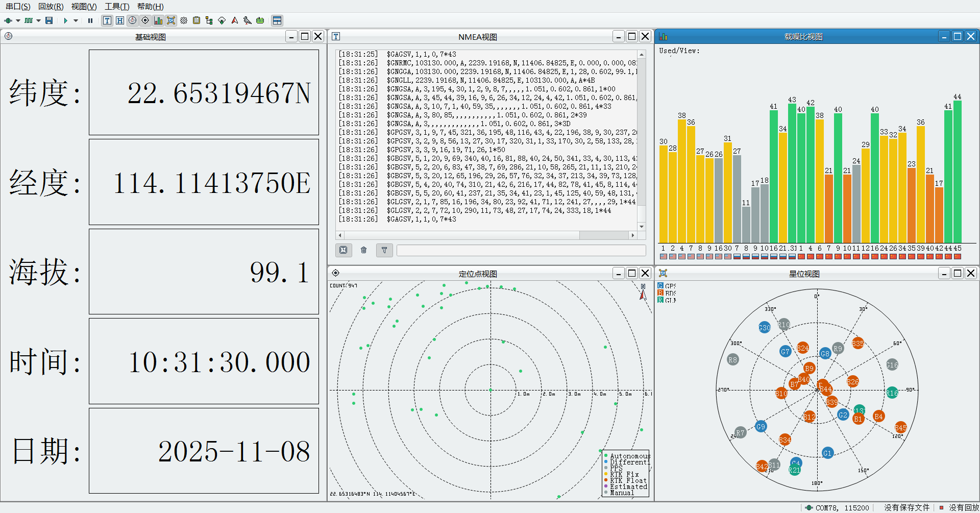
Task: Open the 串口(S) menu
Action: pos(18,7)
